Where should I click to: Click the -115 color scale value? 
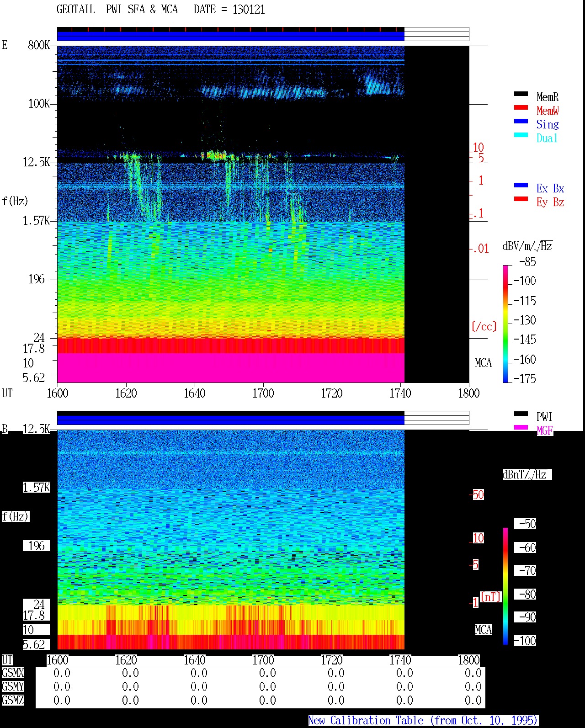coord(525,301)
